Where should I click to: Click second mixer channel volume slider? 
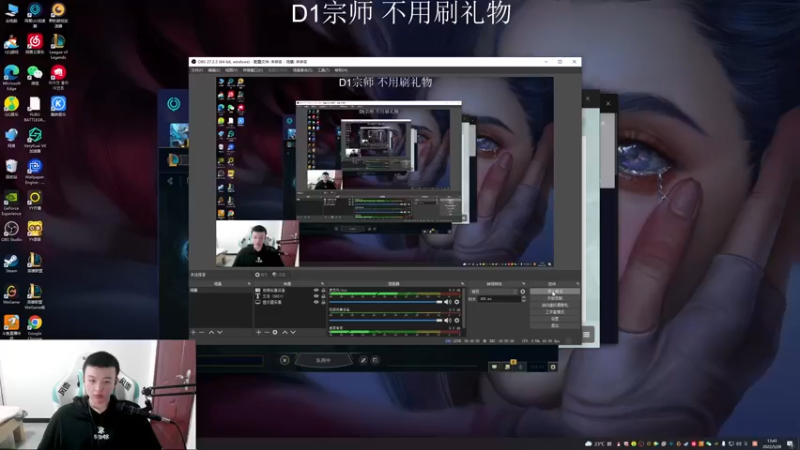[386, 320]
